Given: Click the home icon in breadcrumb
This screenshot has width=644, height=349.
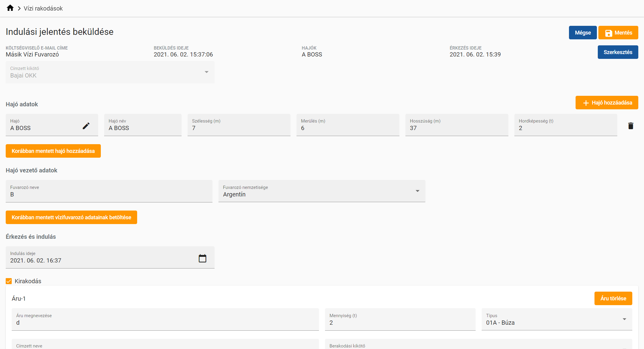Looking at the screenshot, I should (x=10, y=8).
